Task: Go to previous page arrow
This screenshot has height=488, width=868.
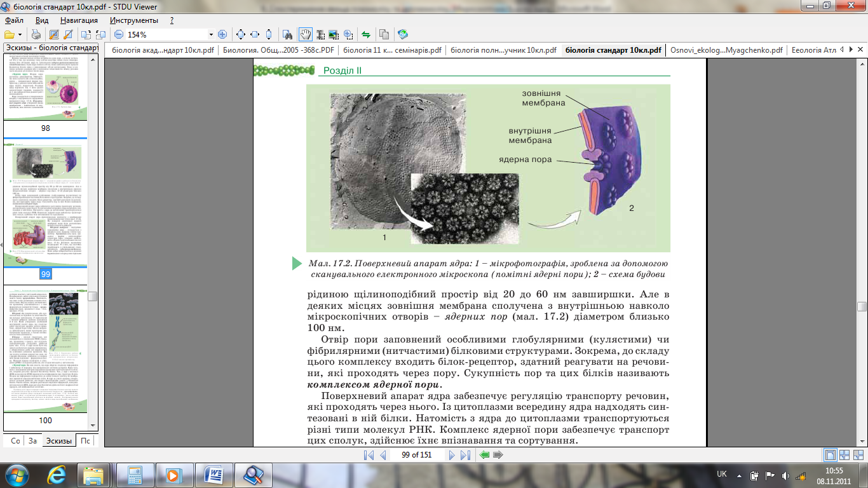Action: tap(383, 455)
